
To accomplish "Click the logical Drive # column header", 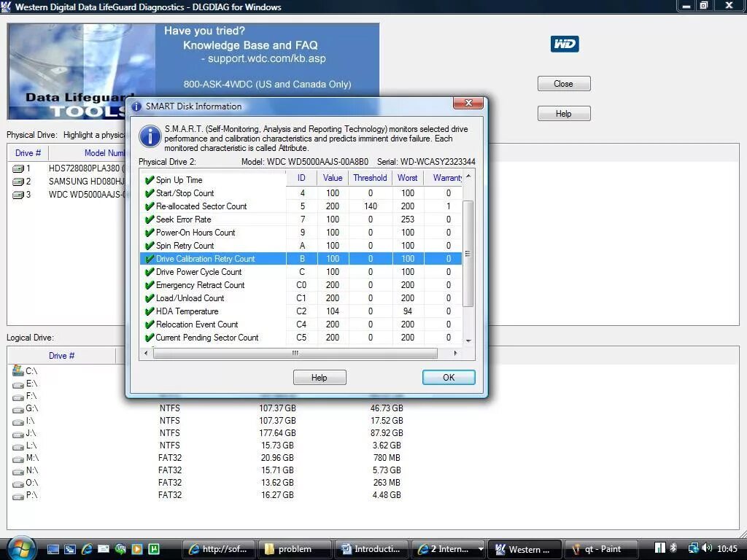I will point(61,356).
